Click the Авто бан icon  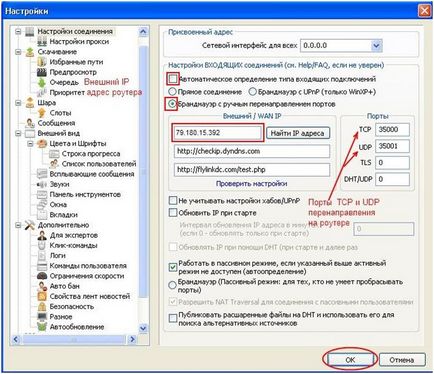tap(42, 286)
